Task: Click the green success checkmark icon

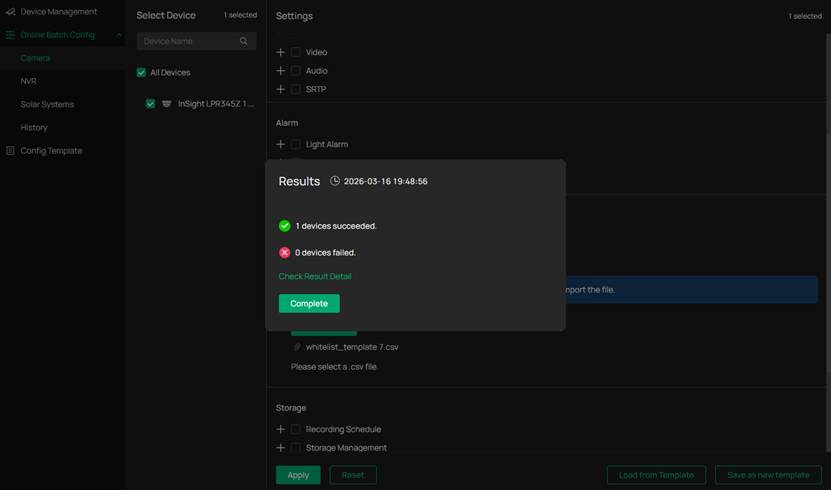Action: (x=285, y=226)
